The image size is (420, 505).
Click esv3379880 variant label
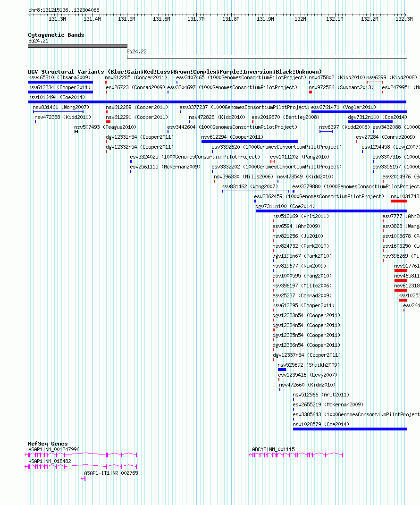pyautogui.click(x=356, y=187)
